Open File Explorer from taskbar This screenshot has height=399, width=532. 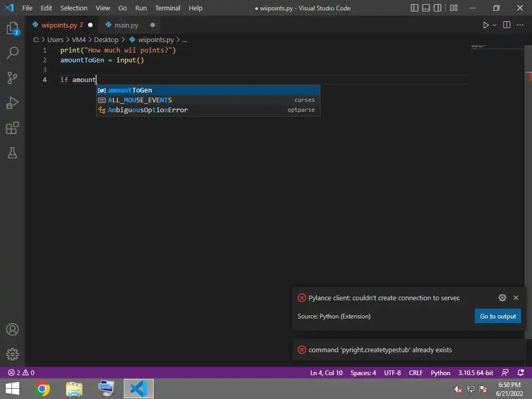(74, 389)
